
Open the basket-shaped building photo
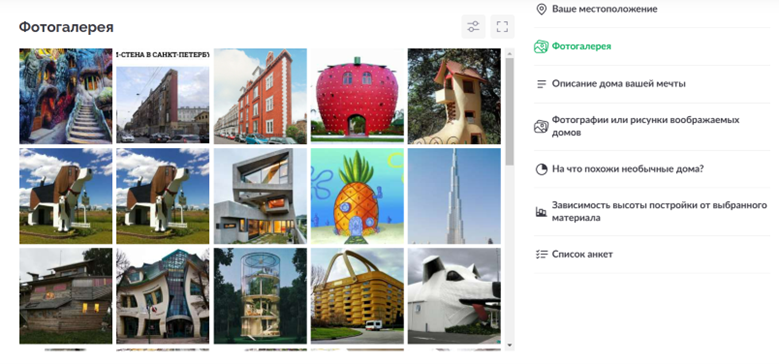coord(357,296)
